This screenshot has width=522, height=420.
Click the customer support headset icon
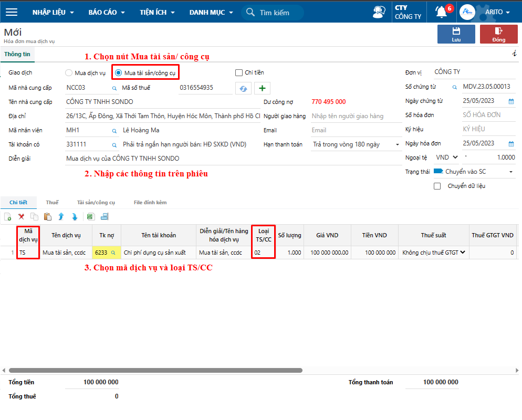(x=378, y=12)
